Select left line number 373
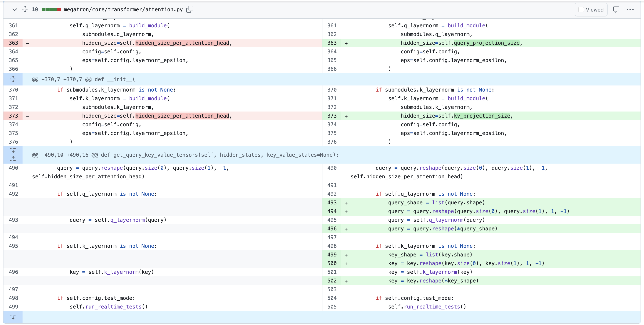Screen dimensions: 644x325 [13, 116]
